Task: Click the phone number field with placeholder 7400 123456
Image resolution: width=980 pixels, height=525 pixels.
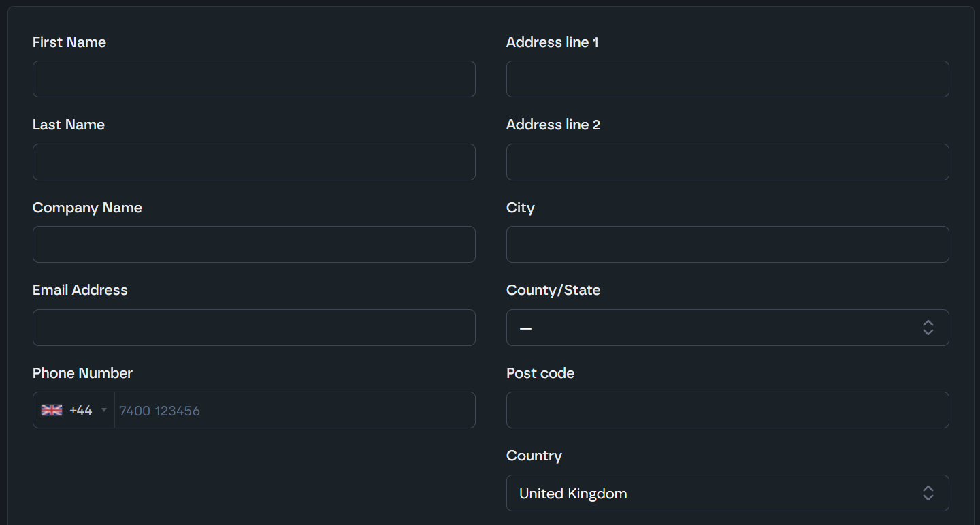Action: pos(294,410)
